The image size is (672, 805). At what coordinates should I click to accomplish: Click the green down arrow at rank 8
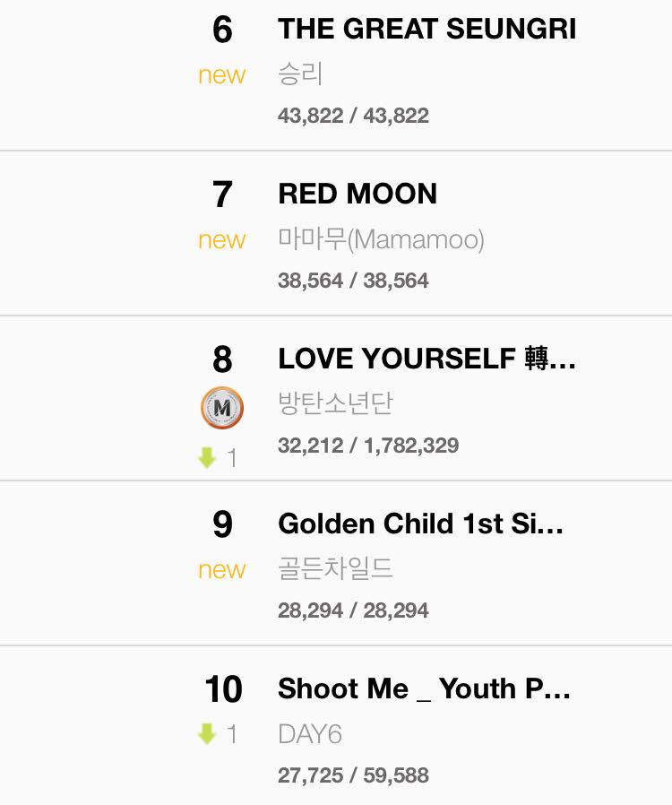207,457
